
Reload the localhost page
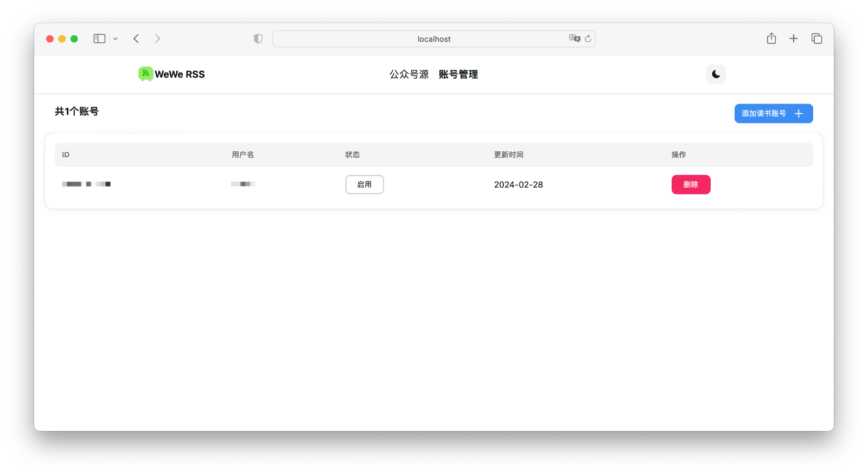pos(588,38)
